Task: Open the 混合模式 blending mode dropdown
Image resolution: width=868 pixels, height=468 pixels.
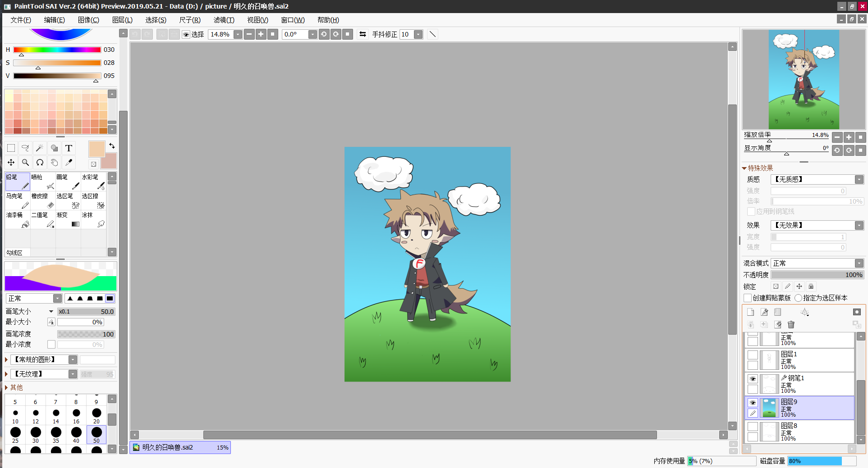Action: (859, 263)
